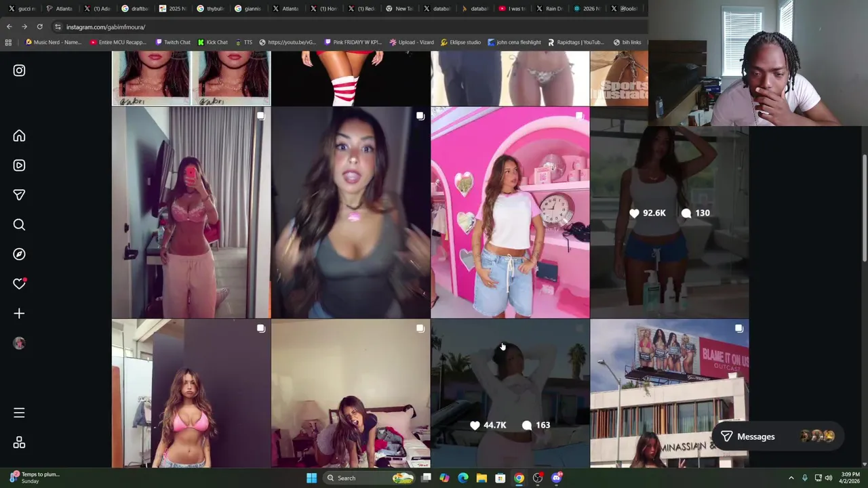Image resolution: width=868 pixels, height=488 pixels.
Task: Open the billboard 'BLAME IT ON US' post
Action: (669, 394)
